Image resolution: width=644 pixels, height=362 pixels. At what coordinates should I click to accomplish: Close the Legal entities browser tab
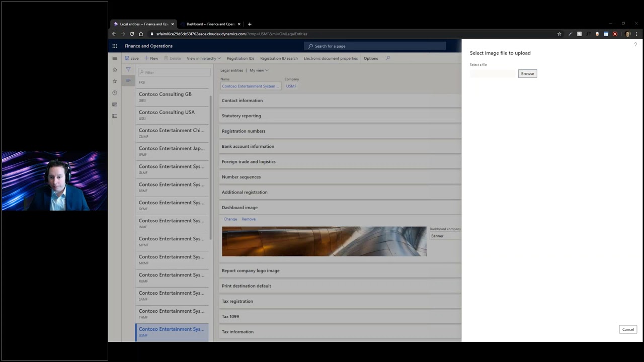pos(173,24)
